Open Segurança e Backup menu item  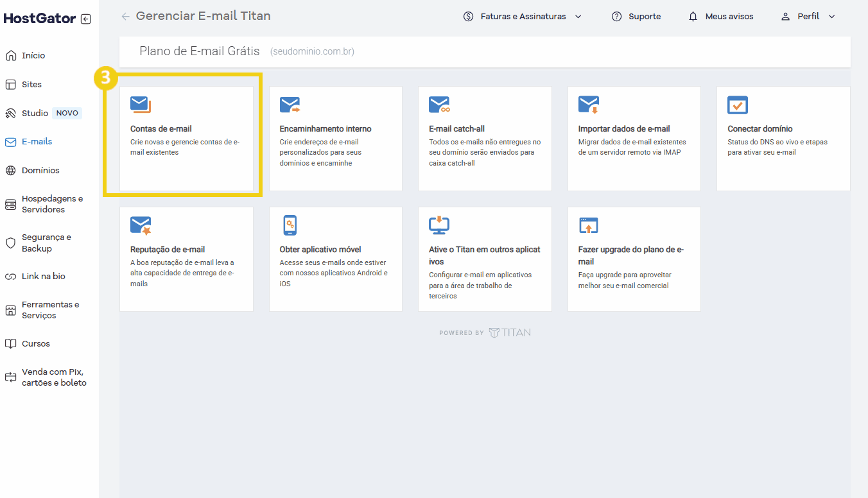click(x=47, y=243)
